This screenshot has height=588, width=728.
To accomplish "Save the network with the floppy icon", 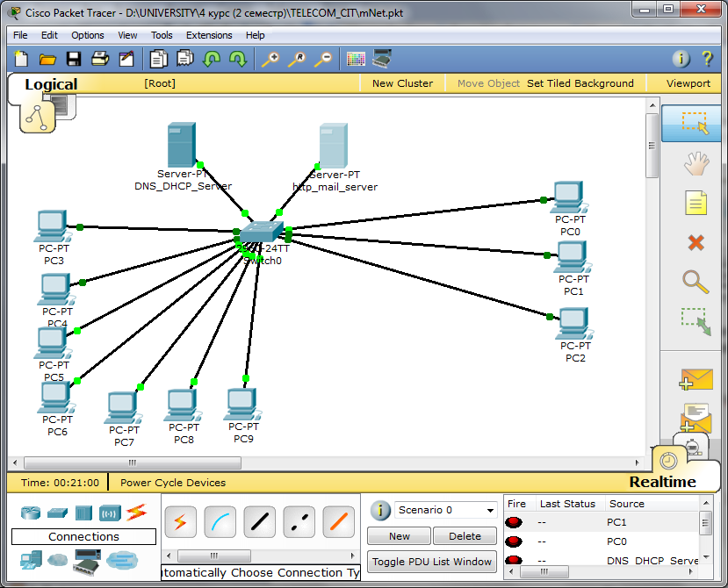I will [x=74, y=59].
